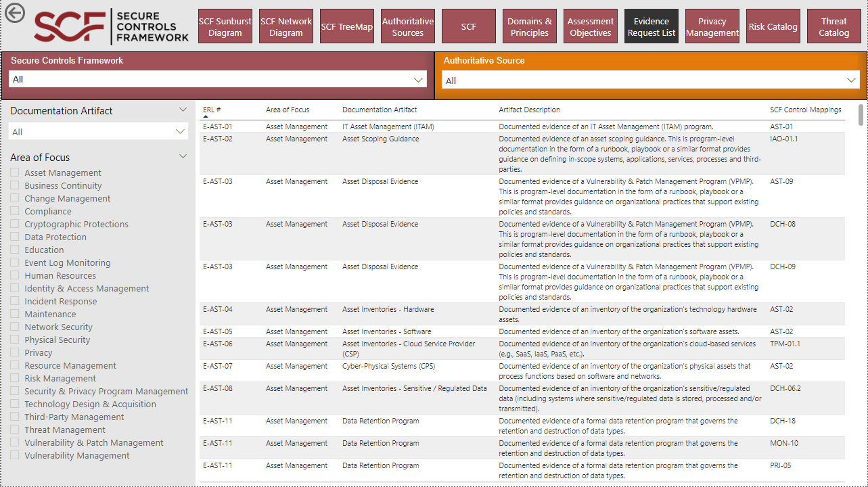Check the Asset Management filter

[14, 172]
